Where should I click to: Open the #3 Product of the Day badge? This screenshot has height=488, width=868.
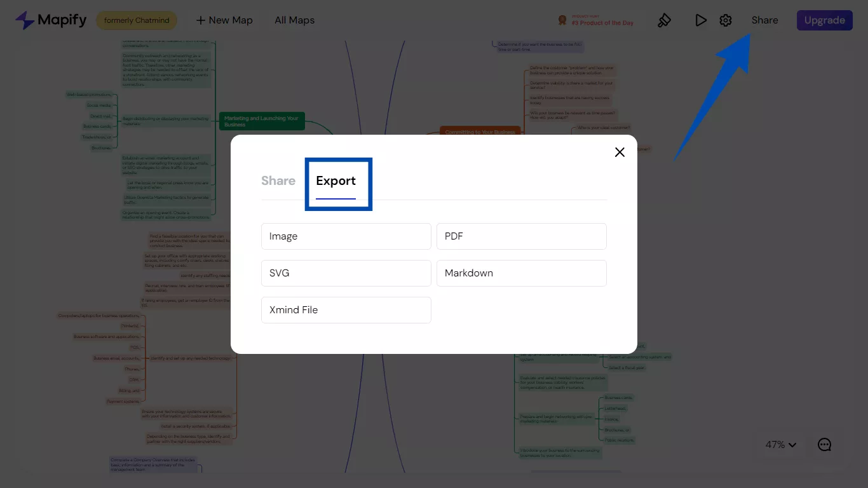pyautogui.click(x=595, y=20)
